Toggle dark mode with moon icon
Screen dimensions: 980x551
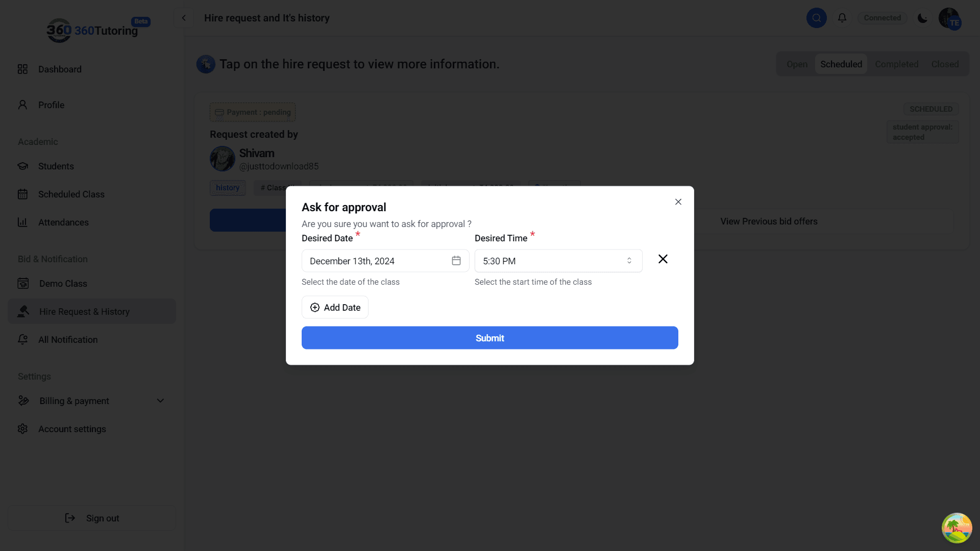pos(922,18)
